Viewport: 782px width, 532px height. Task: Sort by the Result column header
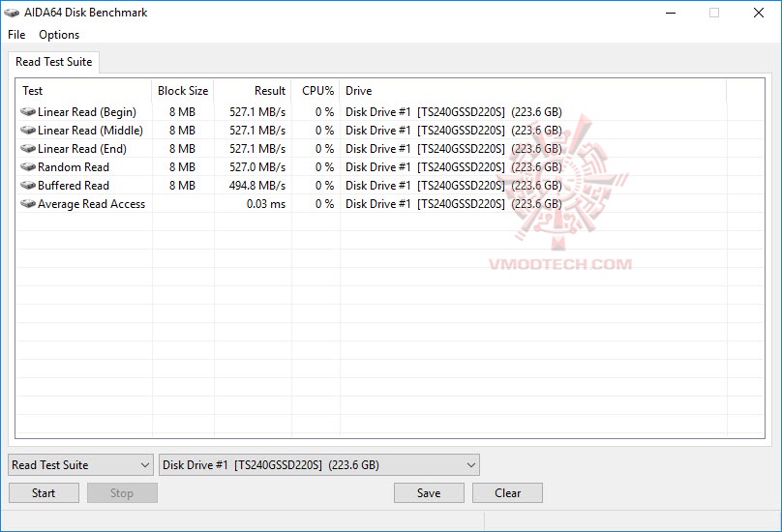[x=253, y=91]
